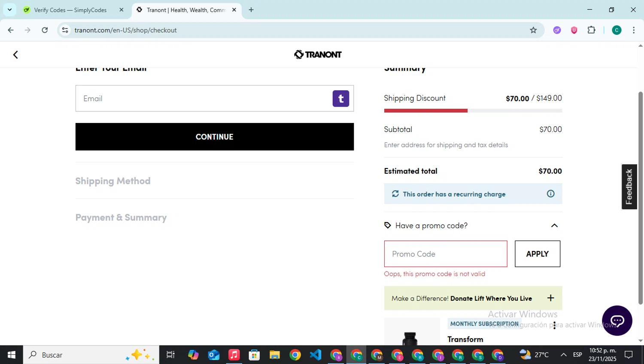Open the tab search dropdown arrow

click(9, 10)
